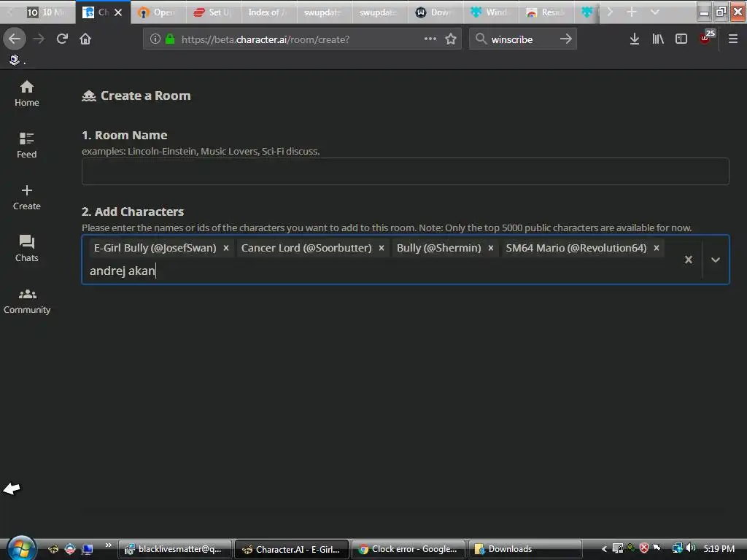Switch to the 'Set U' tab
The height and width of the screenshot is (560, 747).
pyautogui.click(x=213, y=12)
